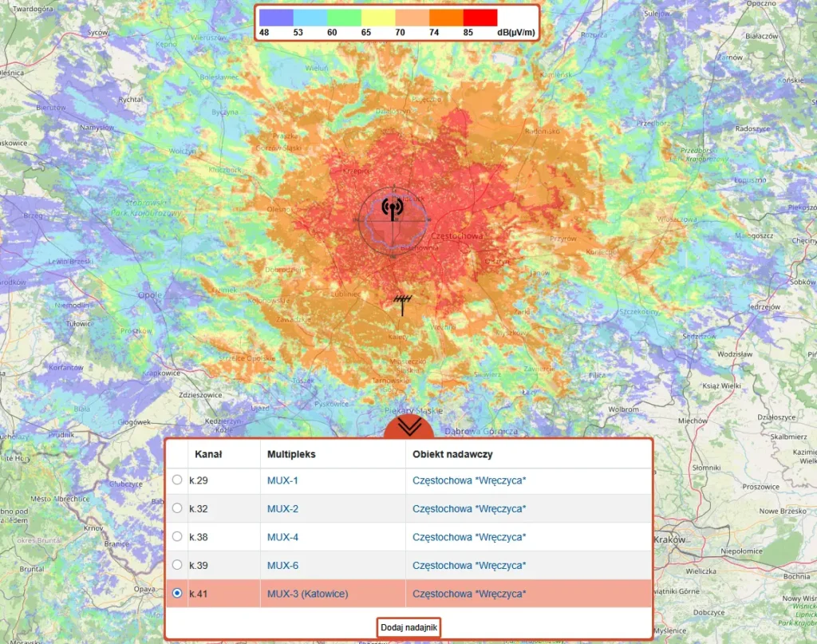Click the Dąbrowa Górnicza label on the map

481,432
